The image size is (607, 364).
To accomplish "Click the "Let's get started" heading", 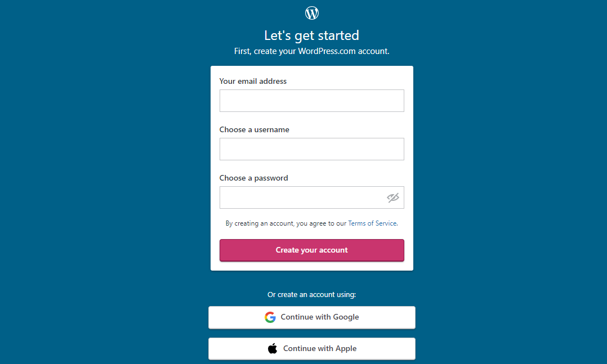I will pos(311,35).
